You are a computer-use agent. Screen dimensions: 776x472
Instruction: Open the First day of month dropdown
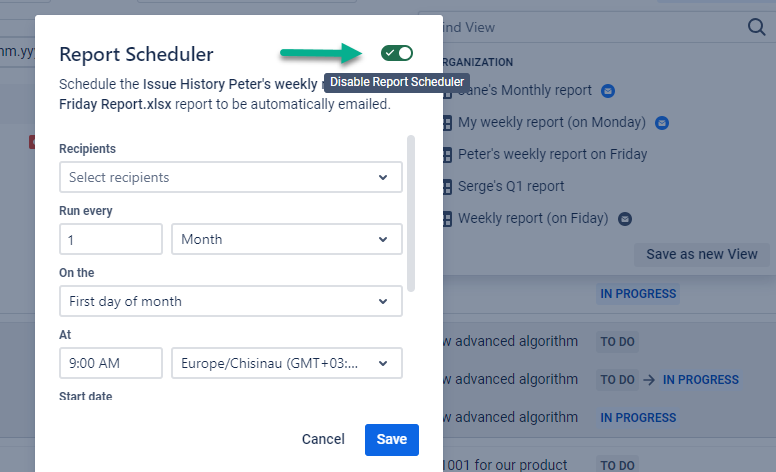(231, 301)
